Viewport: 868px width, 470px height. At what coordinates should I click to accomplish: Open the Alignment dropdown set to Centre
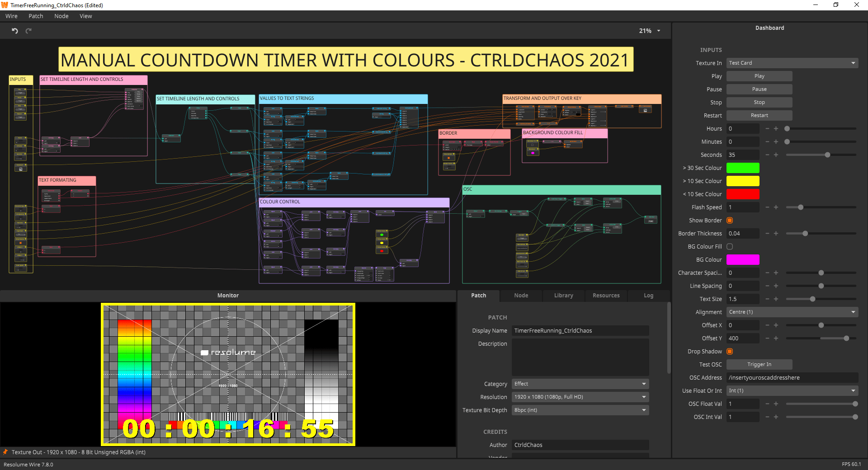791,312
